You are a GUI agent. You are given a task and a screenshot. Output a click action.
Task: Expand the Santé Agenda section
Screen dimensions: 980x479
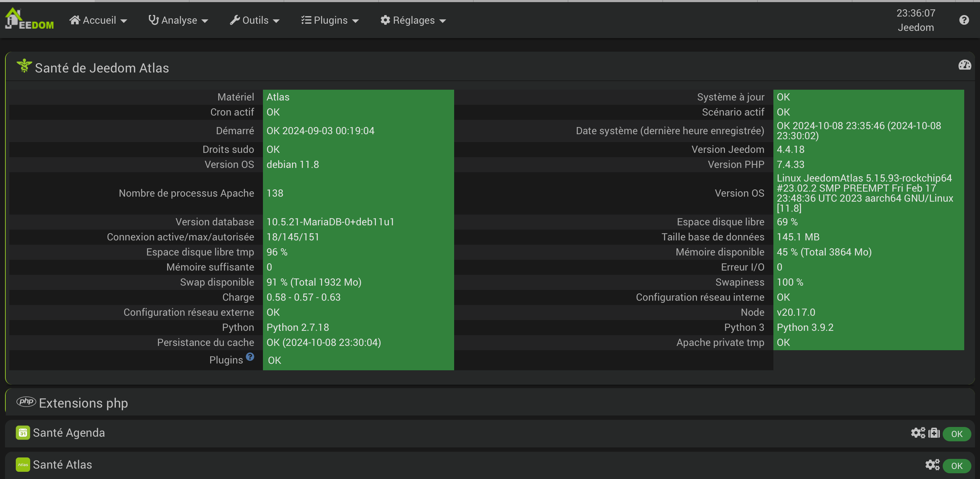(490, 433)
